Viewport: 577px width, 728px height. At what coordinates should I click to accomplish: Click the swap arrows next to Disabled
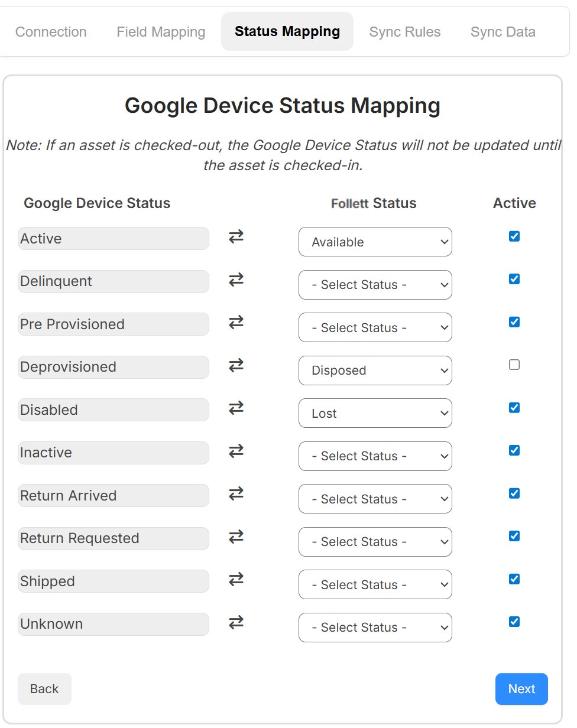point(235,408)
